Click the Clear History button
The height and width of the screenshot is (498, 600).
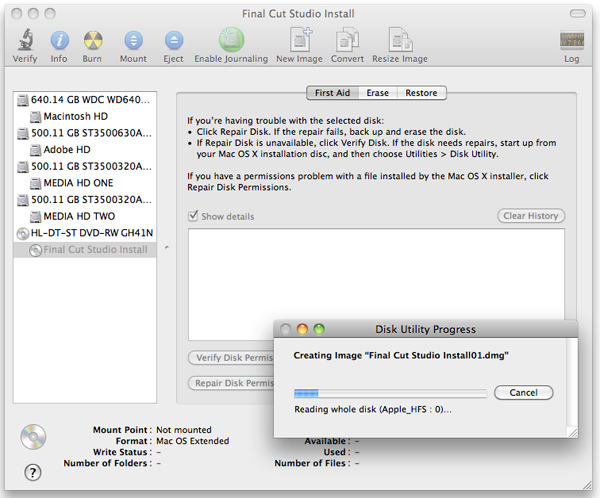click(x=531, y=216)
